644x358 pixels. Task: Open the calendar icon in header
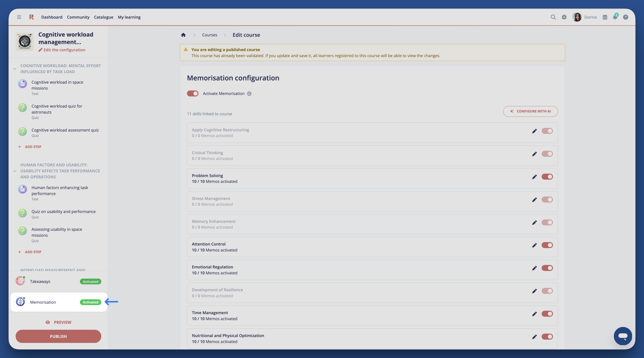(x=605, y=17)
